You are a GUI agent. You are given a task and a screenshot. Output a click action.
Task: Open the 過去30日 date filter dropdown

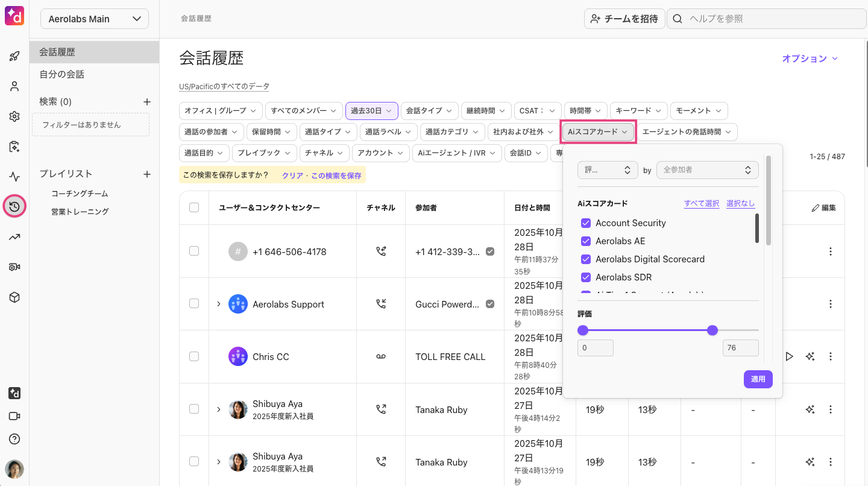(371, 111)
